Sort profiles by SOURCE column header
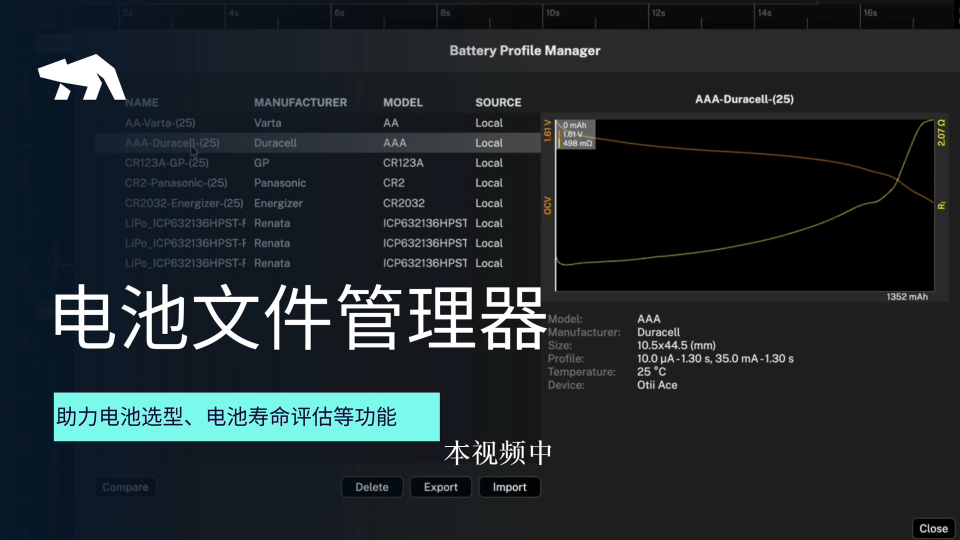The image size is (960, 540). click(x=498, y=103)
